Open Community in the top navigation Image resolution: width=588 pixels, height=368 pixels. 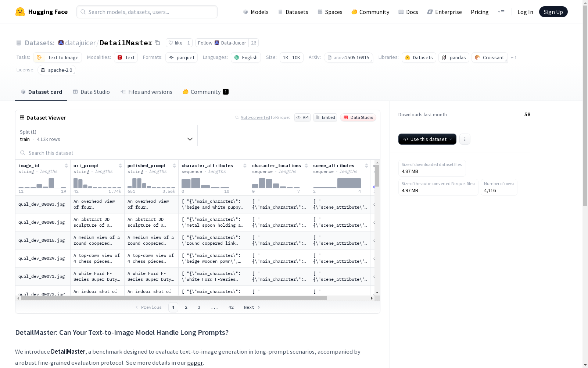[x=370, y=12]
